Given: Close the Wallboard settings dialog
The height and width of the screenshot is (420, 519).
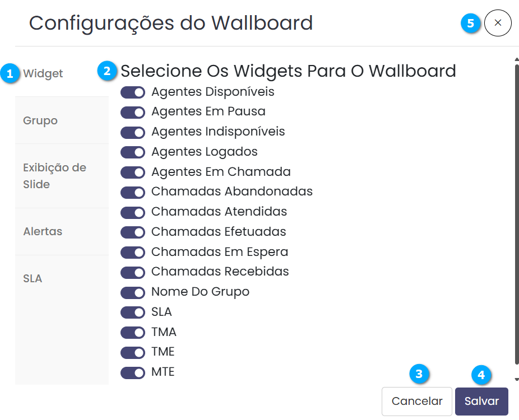Looking at the screenshot, I should 498,24.
